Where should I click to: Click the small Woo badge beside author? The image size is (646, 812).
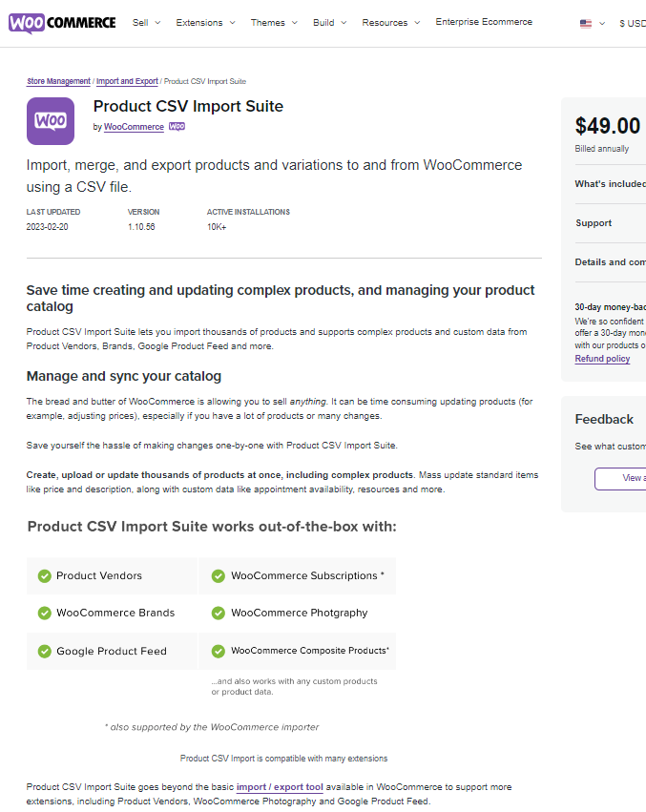pos(177,126)
